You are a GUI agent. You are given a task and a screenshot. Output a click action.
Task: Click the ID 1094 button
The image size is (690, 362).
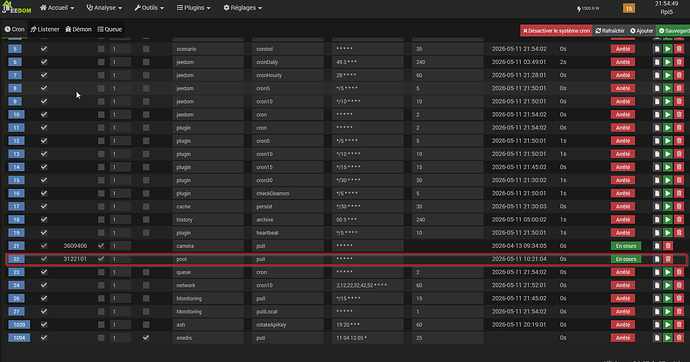tap(19, 338)
